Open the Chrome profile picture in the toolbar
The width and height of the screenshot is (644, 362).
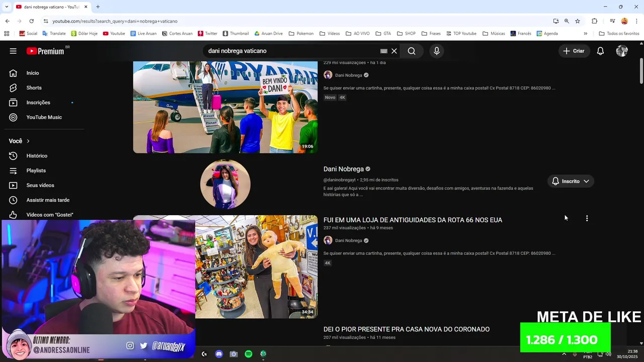pyautogui.click(x=624, y=21)
